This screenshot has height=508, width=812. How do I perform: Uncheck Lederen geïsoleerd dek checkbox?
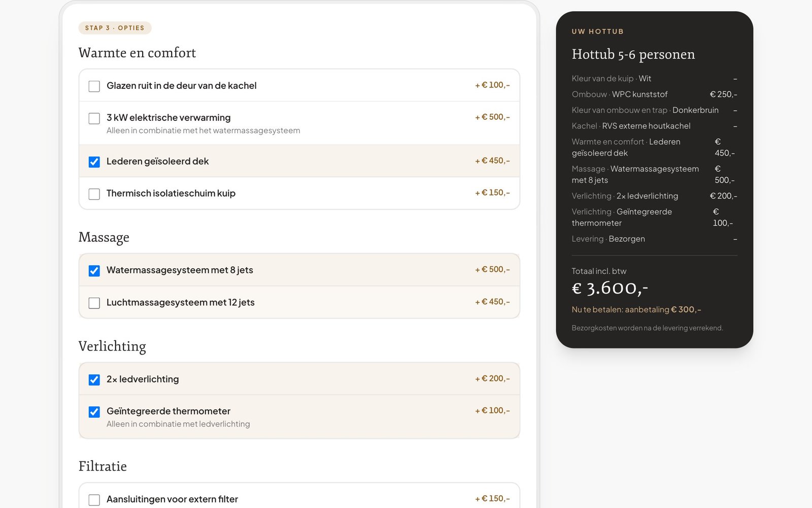(x=94, y=162)
